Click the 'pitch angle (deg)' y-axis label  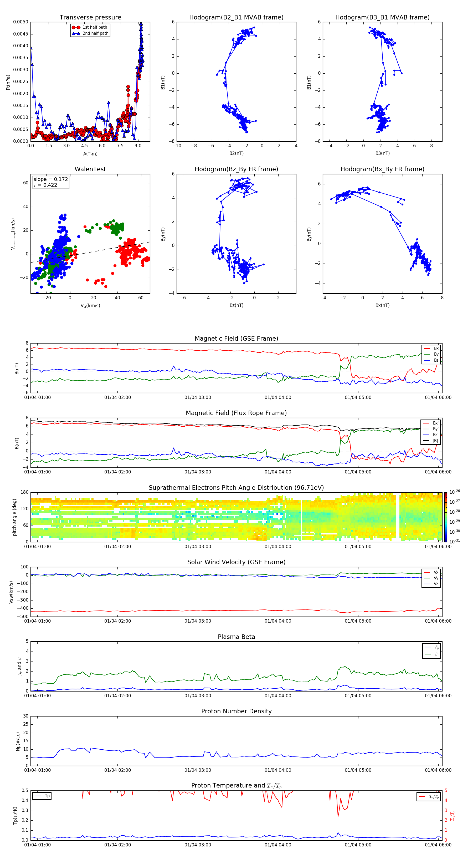coord(14,517)
